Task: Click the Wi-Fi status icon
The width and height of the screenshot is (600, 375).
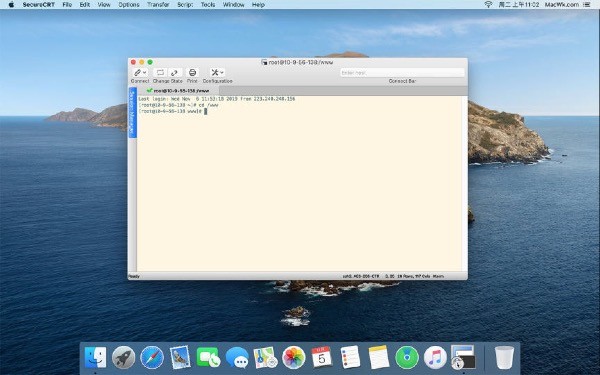Action: pyautogui.click(x=488, y=5)
